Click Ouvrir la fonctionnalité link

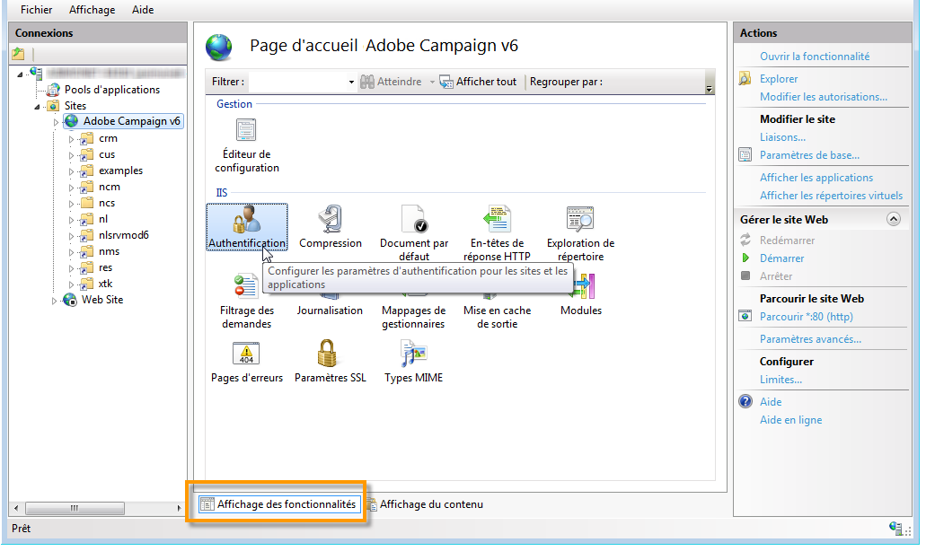point(815,56)
